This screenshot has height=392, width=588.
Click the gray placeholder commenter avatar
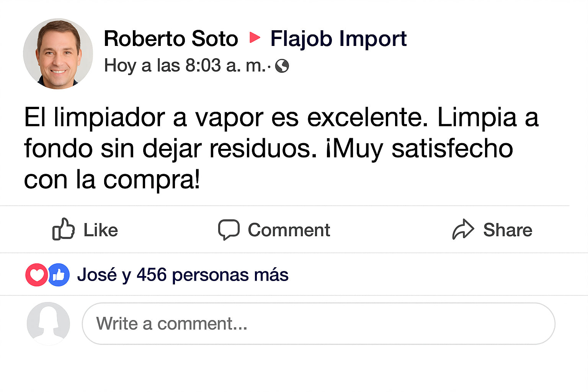(x=48, y=323)
